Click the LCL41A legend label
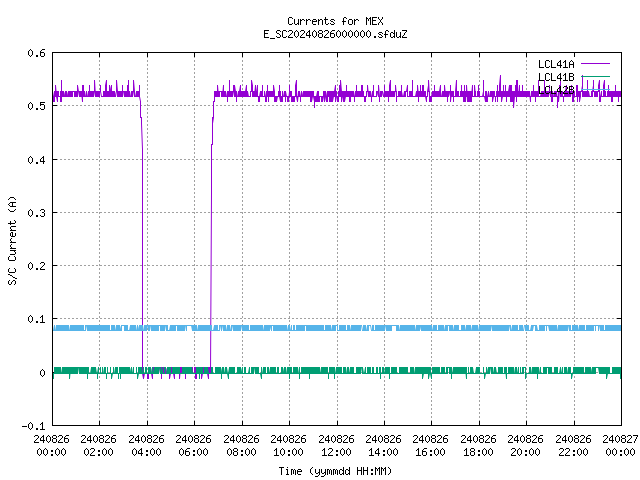The height and width of the screenshot is (480, 640). pos(556,64)
